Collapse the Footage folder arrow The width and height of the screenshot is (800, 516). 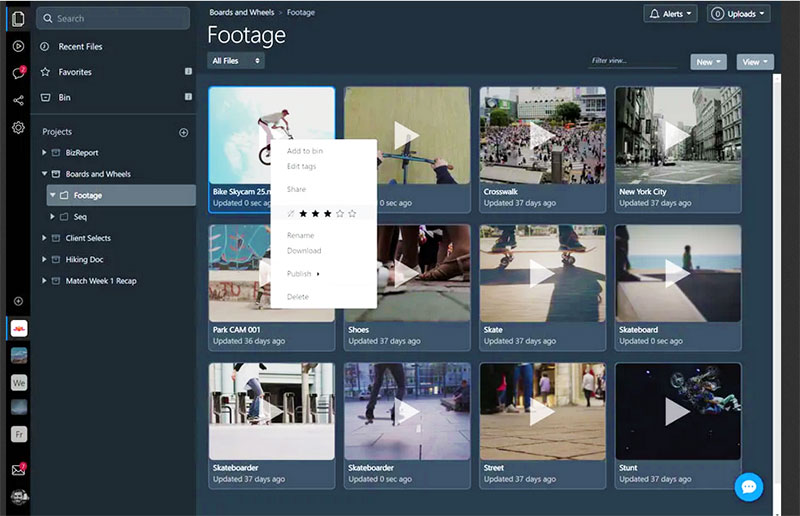point(53,195)
